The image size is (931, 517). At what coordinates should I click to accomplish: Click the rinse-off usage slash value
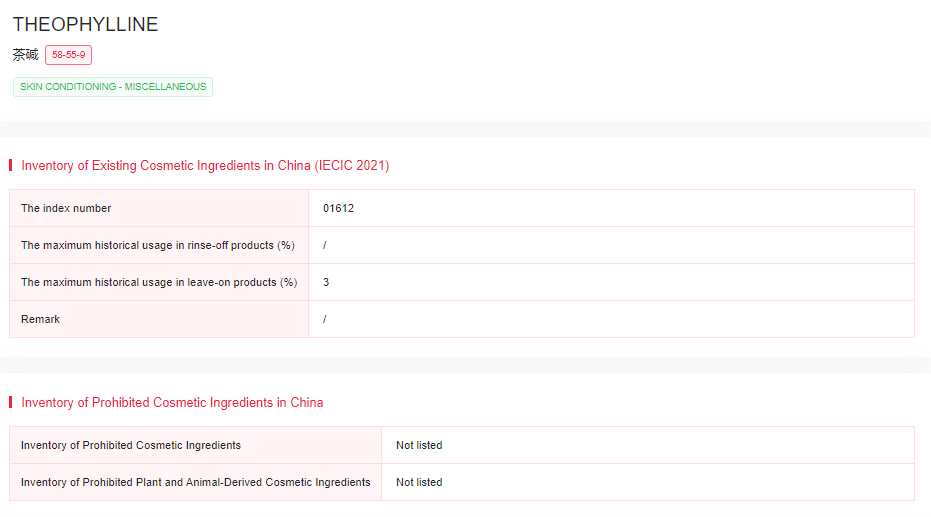325,245
